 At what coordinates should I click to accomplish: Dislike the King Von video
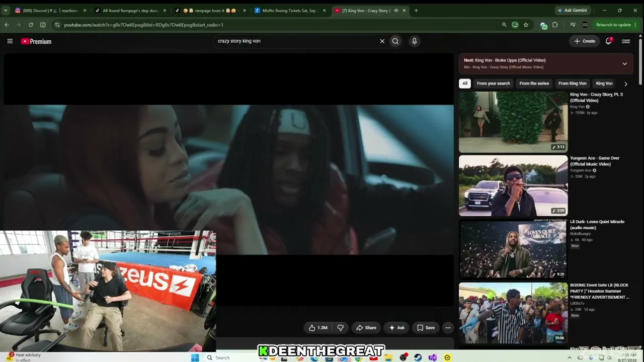(340, 328)
